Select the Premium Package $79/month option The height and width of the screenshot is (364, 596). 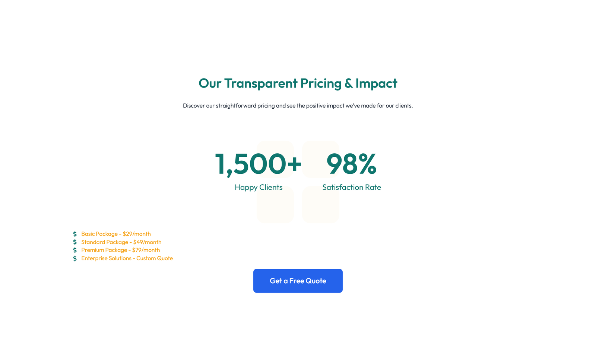[x=120, y=250]
